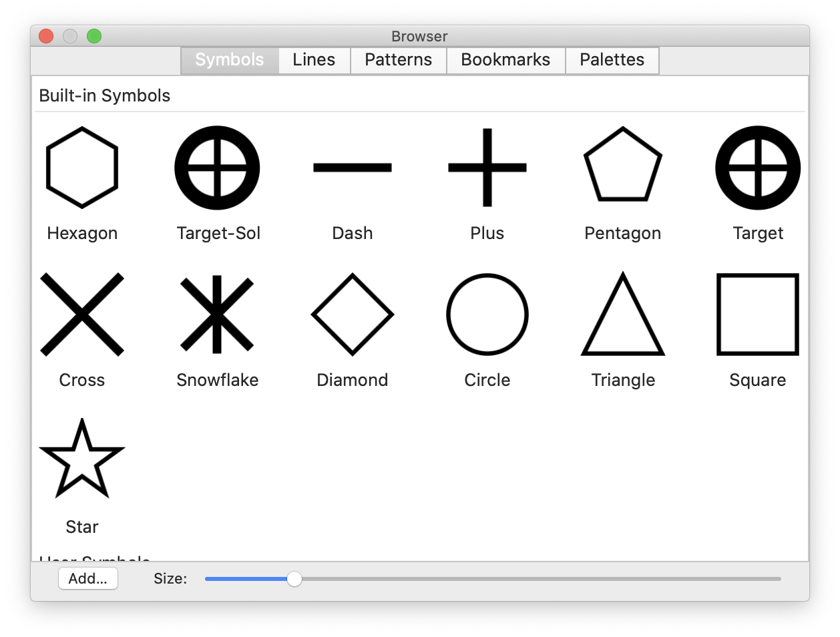The width and height of the screenshot is (840, 637).
Task: Select the Target-Sol symbol
Action: click(x=217, y=168)
